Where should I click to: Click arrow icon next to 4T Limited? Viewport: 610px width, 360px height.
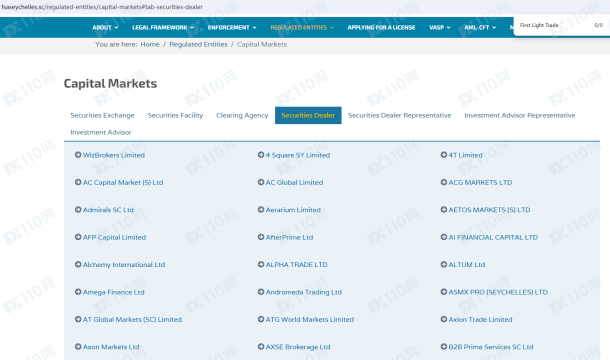pos(443,155)
